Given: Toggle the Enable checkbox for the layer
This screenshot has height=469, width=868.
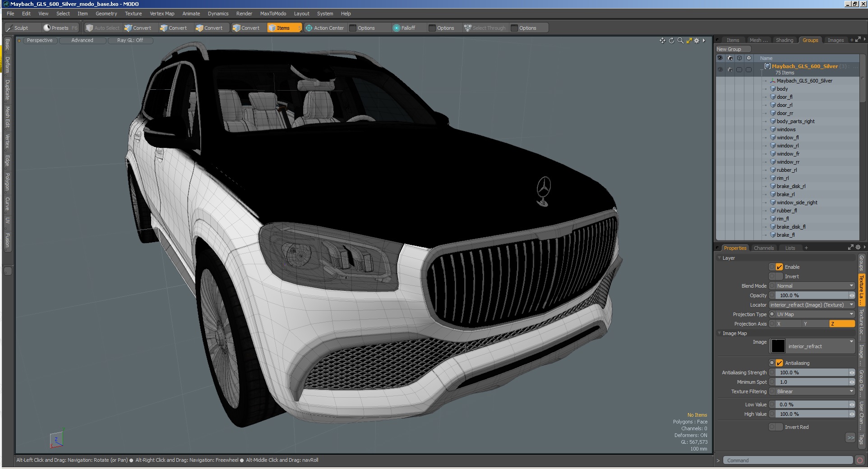Looking at the screenshot, I should click(x=779, y=267).
